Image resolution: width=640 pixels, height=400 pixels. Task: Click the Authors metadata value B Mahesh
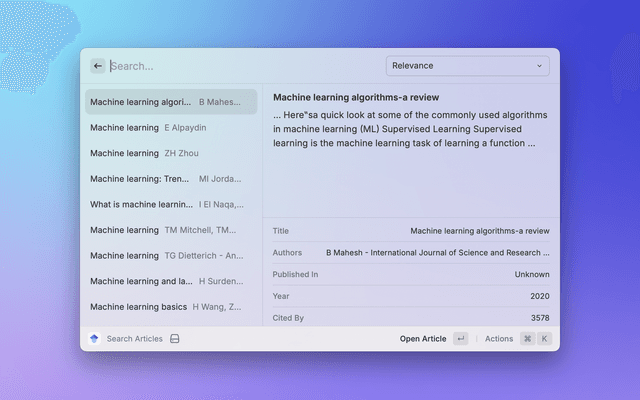click(x=438, y=253)
